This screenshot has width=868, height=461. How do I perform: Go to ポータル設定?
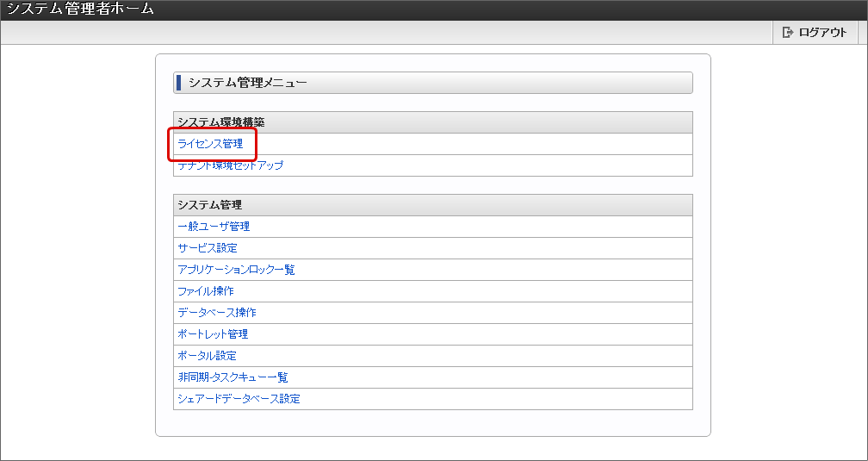pos(207,356)
